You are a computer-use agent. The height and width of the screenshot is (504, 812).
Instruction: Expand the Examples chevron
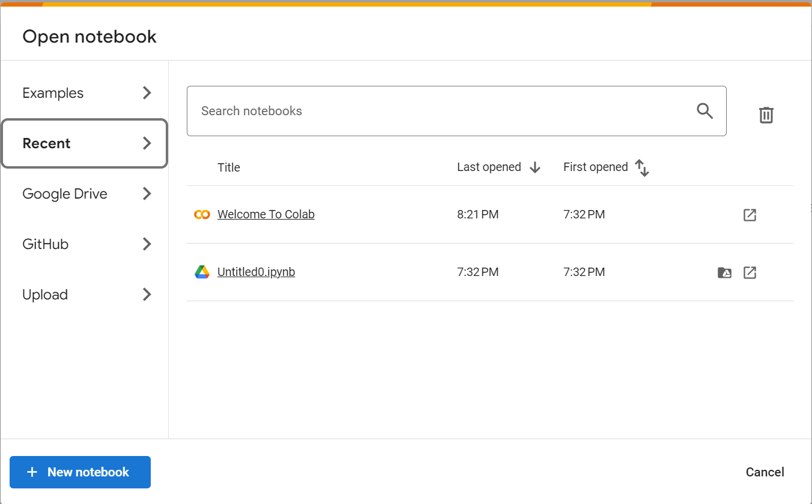(x=147, y=93)
